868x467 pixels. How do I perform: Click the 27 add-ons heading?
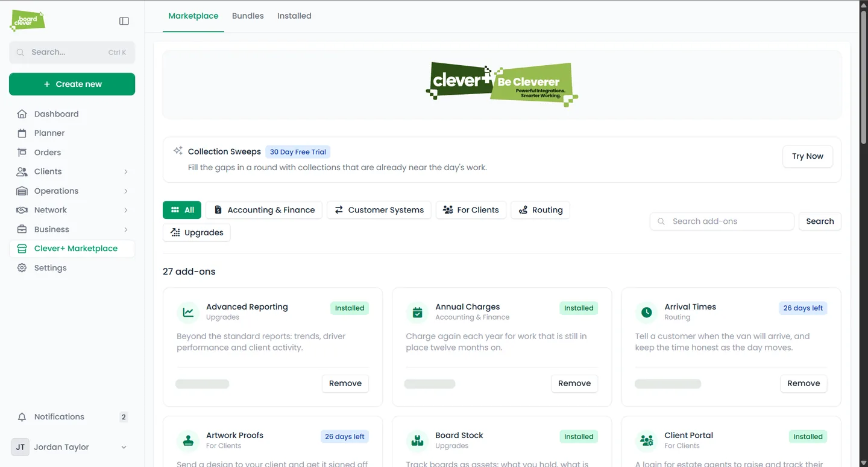coord(189,272)
